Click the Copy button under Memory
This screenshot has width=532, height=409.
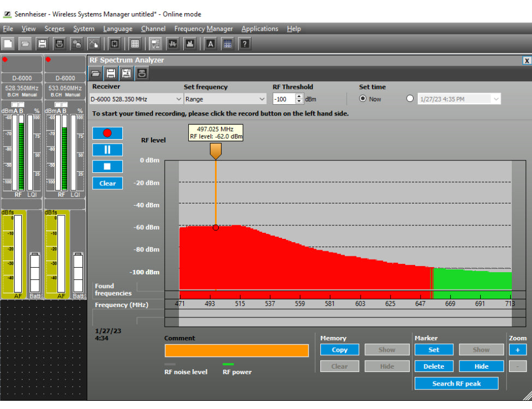click(339, 350)
